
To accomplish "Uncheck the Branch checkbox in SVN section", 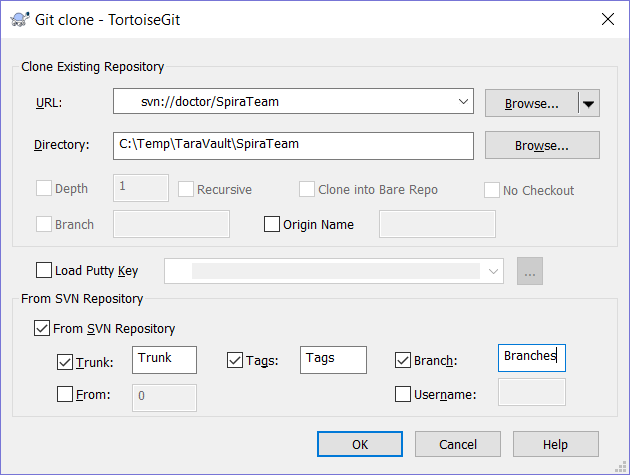I will (404, 360).
